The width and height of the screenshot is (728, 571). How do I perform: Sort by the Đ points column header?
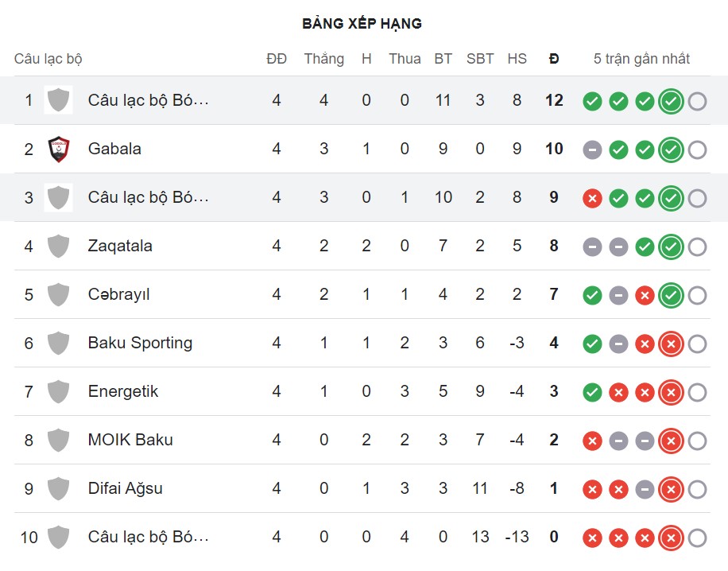click(x=554, y=59)
